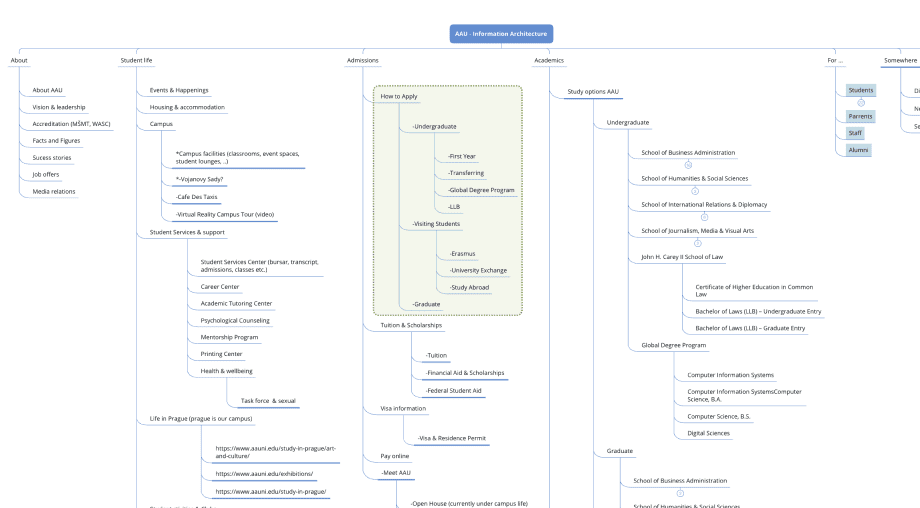The height and width of the screenshot is (508, 920).
Task: Expand badge under School of Journalism, Media & Visual Arts
Action: coord(698,243)
